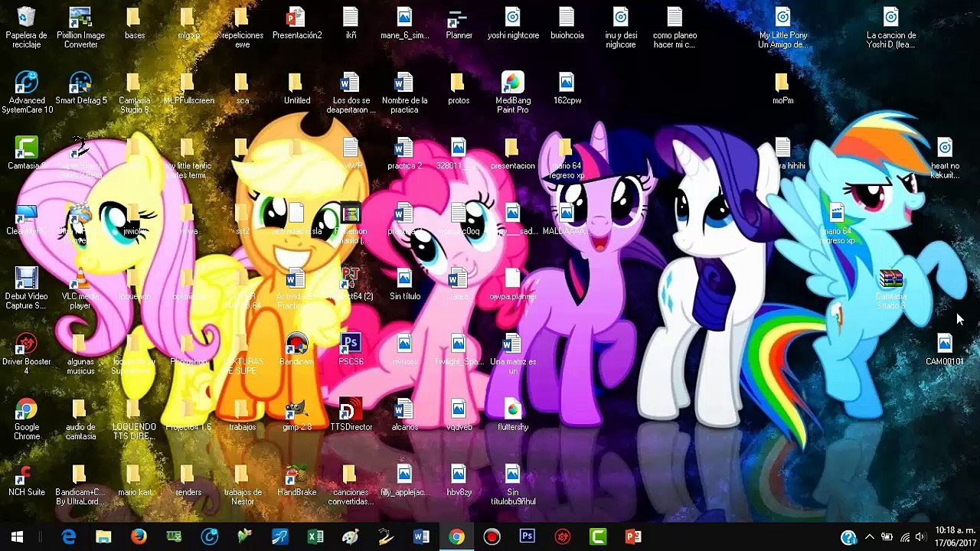
Task: Select the 'renders' folder
Action: click(x=188, y=481)
